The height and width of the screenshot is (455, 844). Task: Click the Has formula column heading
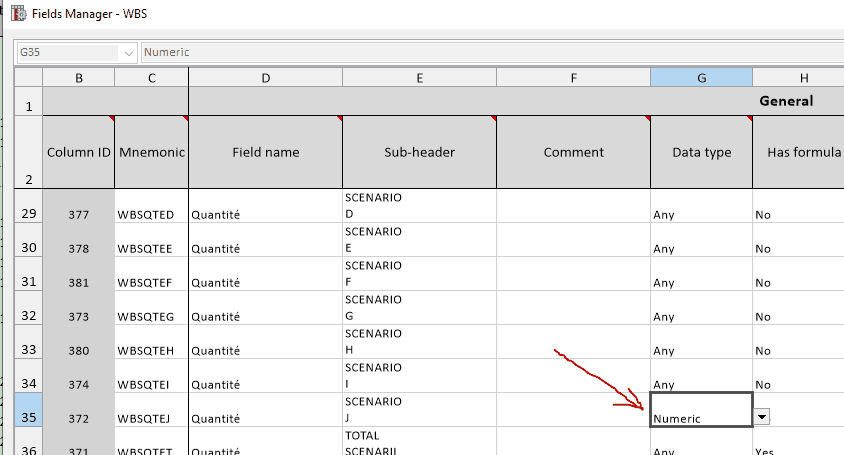798,152
